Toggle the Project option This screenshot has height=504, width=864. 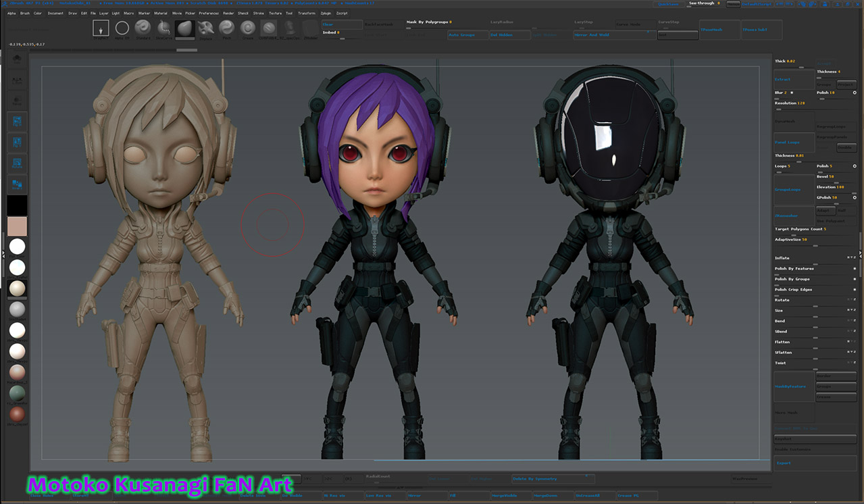tap(846, 84)
